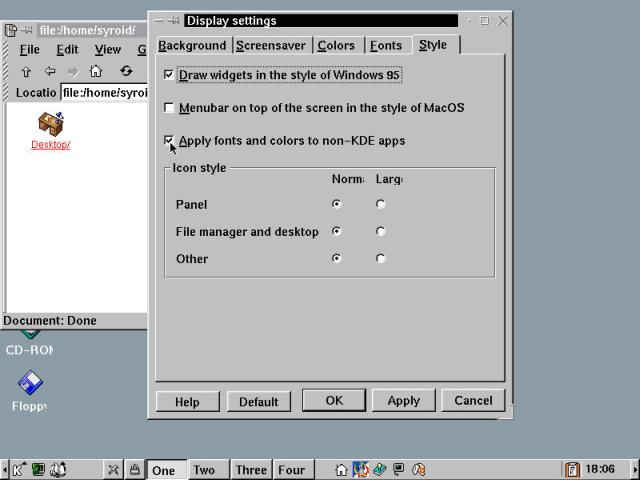Screen dimensions: 640x480
Task: Uncheck Apply fonts and colors to non-KDE apps
Action: click(x=169, y=141)
